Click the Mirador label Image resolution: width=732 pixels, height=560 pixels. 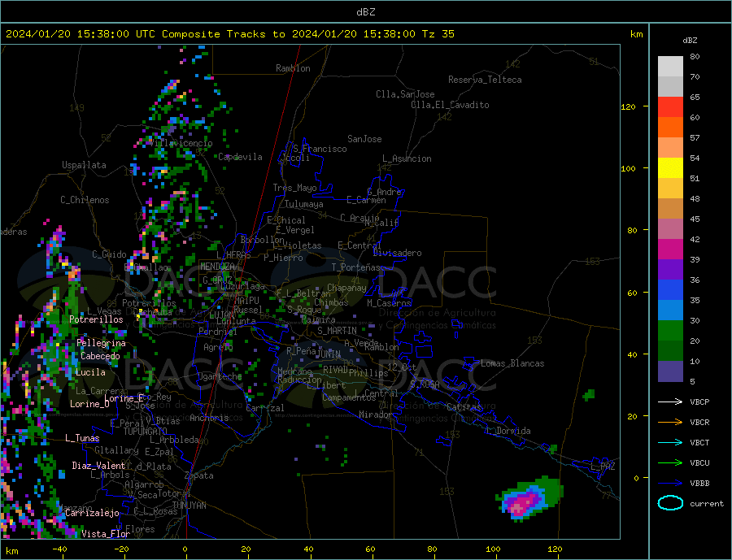(x=376, y=415)
